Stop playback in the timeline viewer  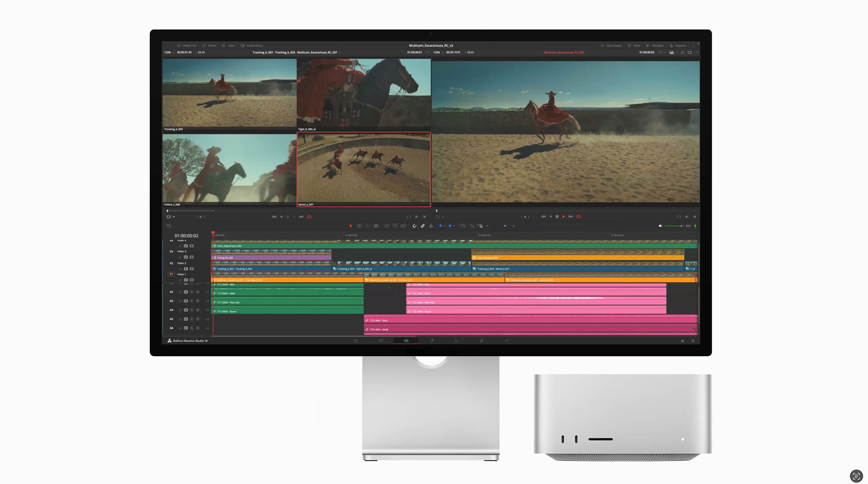[557, 216]
